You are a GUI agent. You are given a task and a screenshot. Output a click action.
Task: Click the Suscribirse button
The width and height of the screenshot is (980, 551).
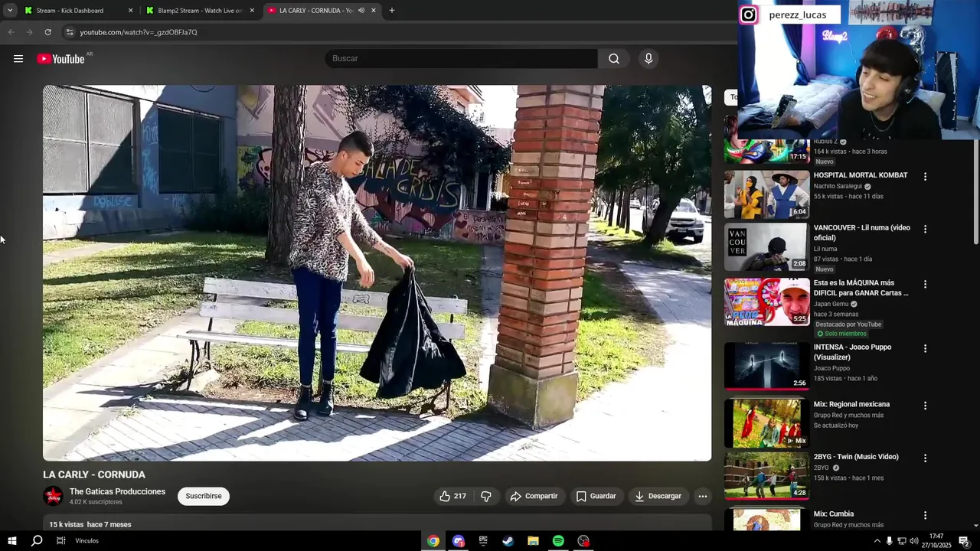(204, 496)
